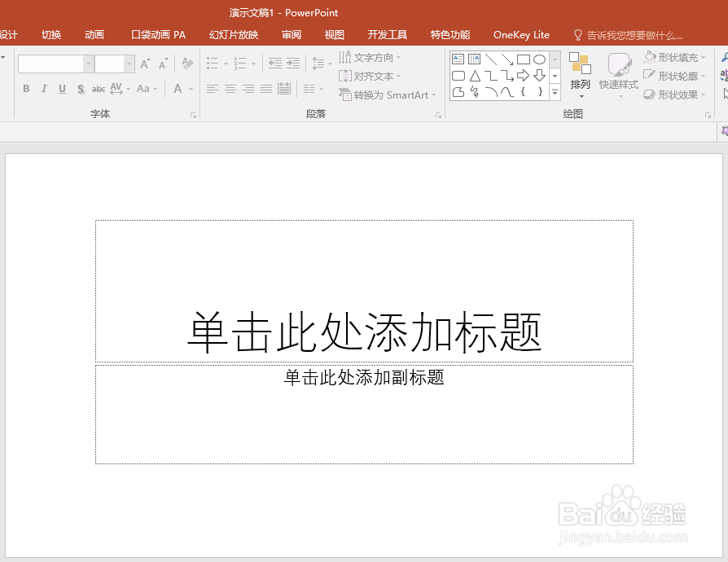Viewport: 728px width, 562px height.
Task: Open the 快速样式 quick styles button
Action: coord(619,75)
